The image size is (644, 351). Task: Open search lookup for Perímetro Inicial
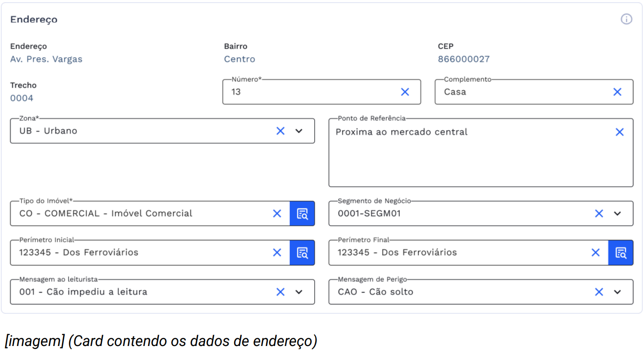(302, 253)
